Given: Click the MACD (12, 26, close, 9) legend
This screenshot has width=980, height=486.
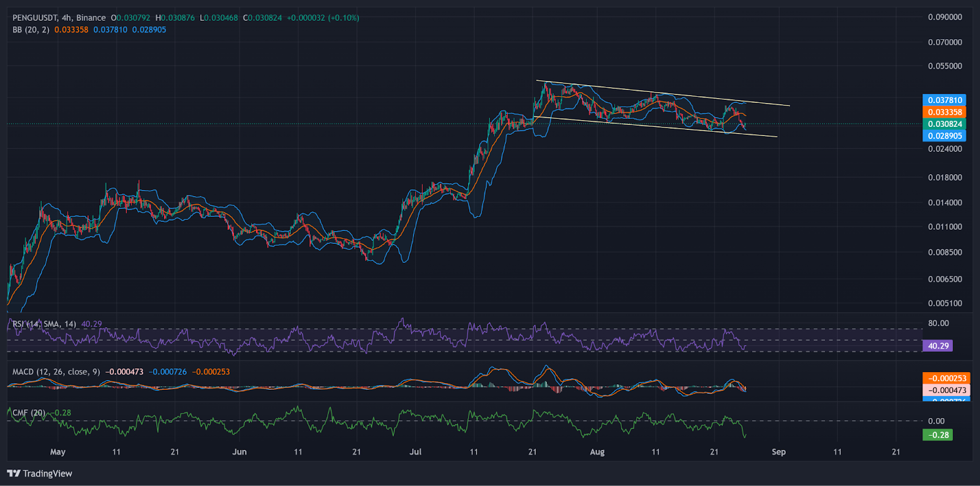Looking at the screenshot, I should coord(56,371).
